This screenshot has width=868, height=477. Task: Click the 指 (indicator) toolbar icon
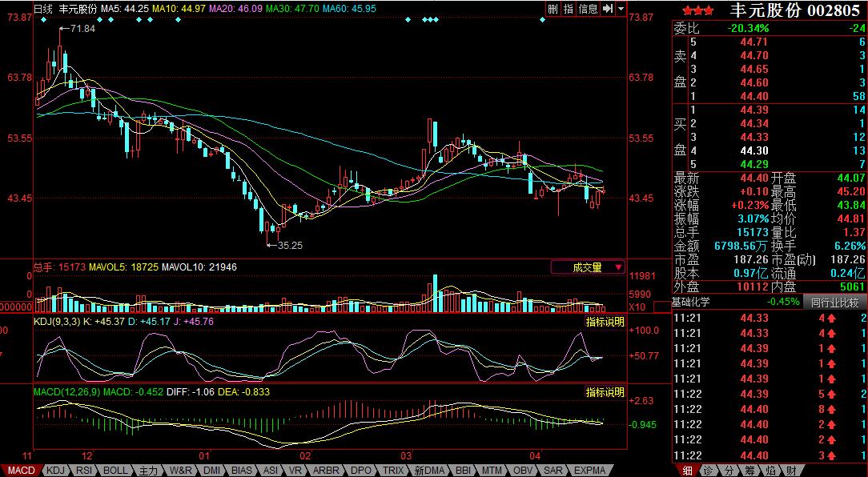(x=568, y=8)
